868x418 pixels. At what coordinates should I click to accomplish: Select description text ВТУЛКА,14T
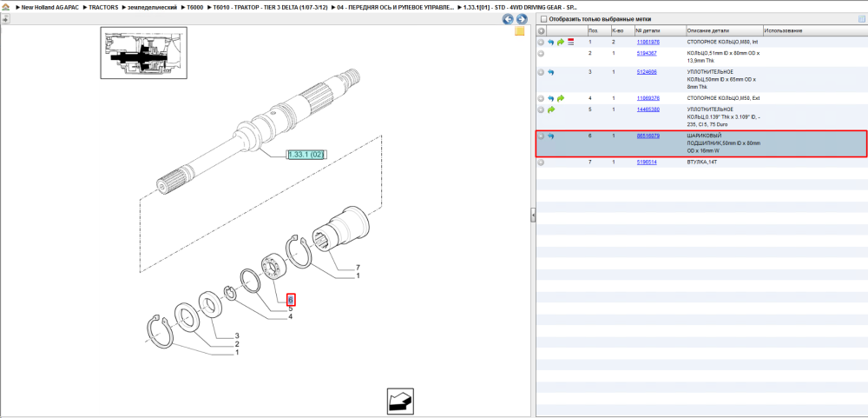click(x=702, y=163)
